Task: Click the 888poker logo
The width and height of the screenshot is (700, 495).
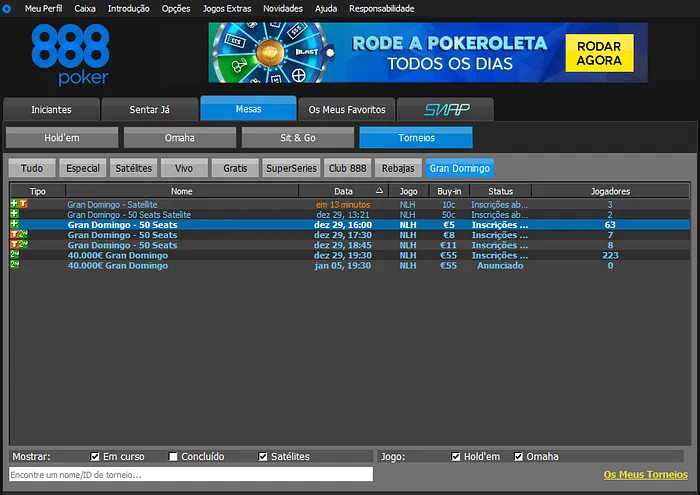Action: coord(71,54)
